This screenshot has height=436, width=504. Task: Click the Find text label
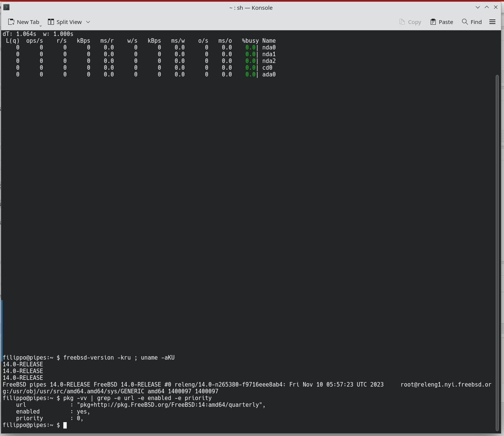pos(476,22)
